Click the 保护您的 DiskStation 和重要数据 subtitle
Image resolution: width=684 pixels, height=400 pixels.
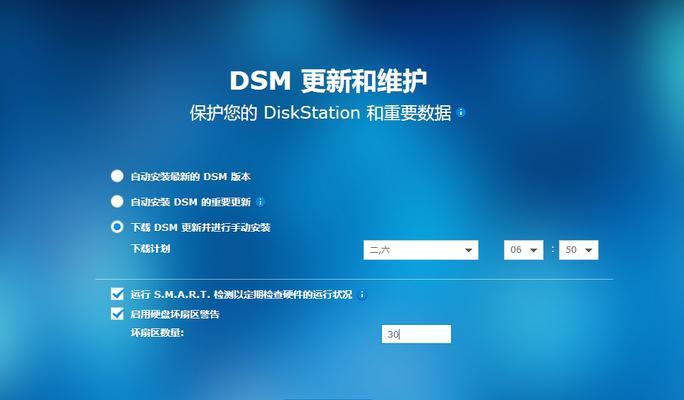(320, 113)
